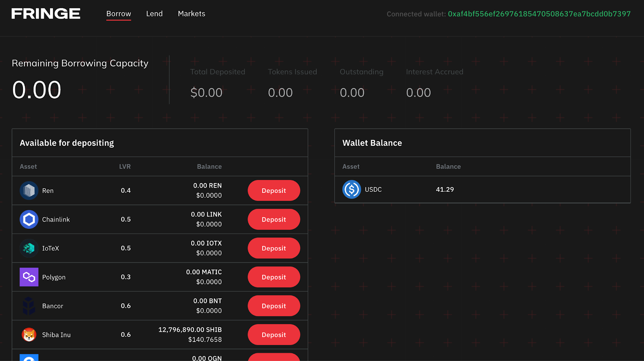The height and width of the screenshot is (361, 644).
Task: Click the IoTeX token icon
Action: click(29, 249)
